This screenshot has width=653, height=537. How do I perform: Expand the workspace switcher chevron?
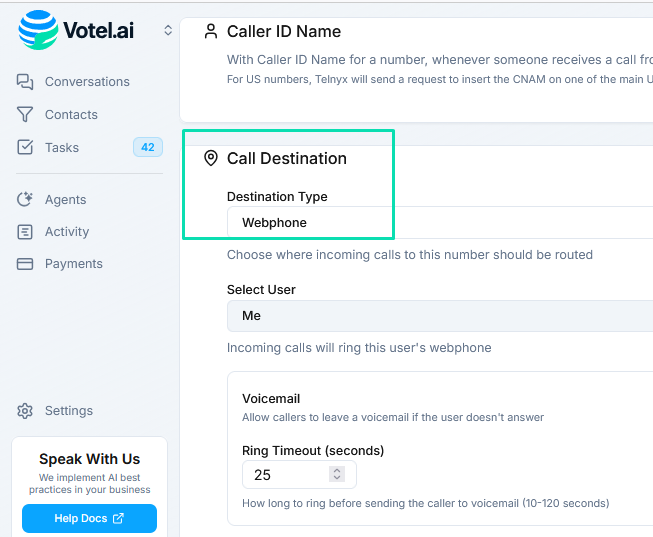(168, 31)
